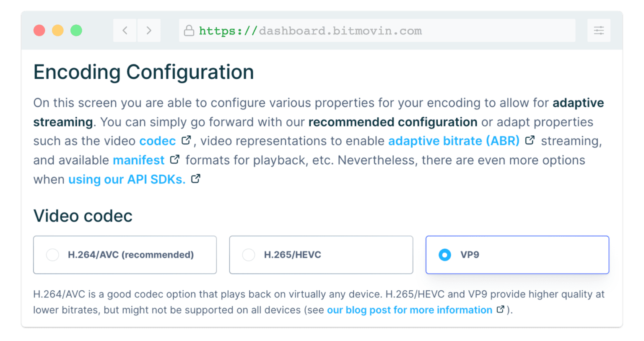Viewport: 644px width, 341px height.
Task: Open our blog post for more information
Action: click(x=410, y=310)
